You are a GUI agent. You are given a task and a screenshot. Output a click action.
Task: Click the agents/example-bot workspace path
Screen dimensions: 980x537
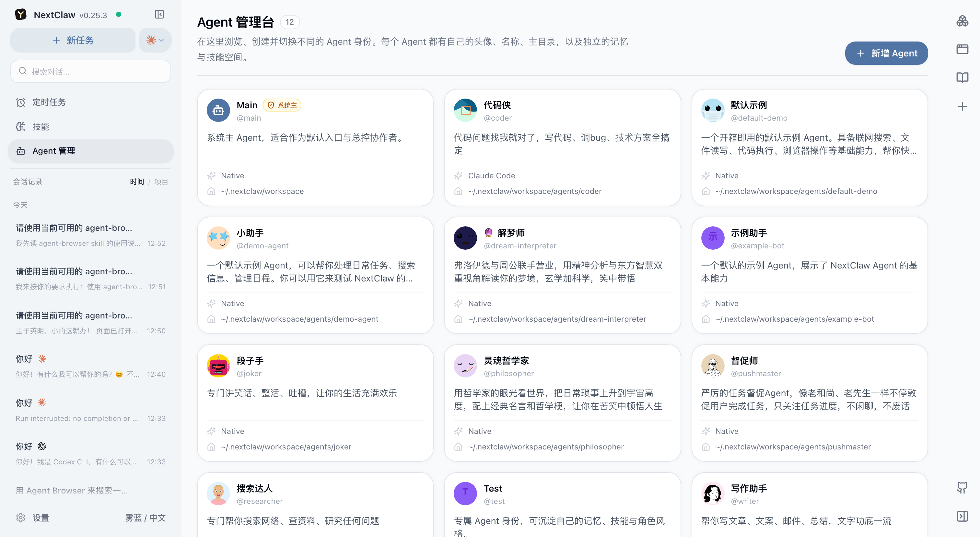click(x=795, y=319)
